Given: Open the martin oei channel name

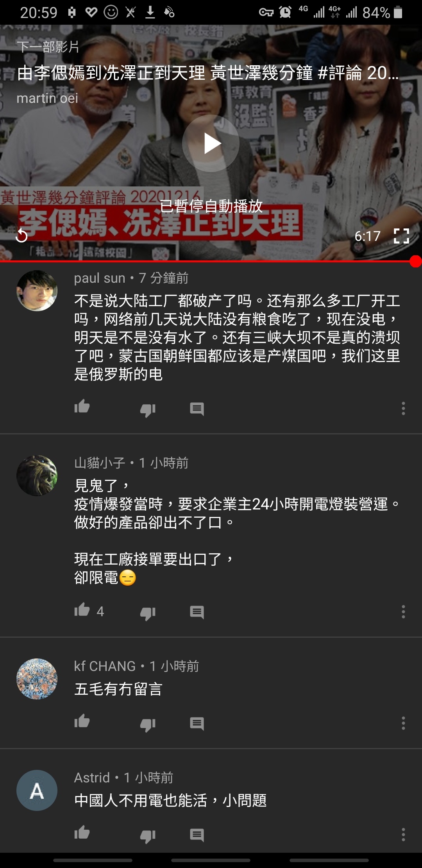Looking at the screenshot, I should coord(47,98).
